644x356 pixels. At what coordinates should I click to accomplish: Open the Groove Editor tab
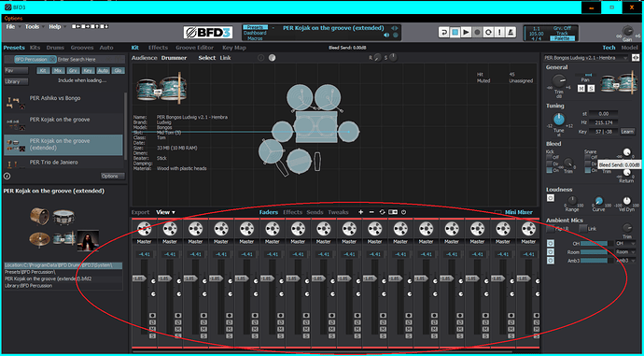[195, 48]
